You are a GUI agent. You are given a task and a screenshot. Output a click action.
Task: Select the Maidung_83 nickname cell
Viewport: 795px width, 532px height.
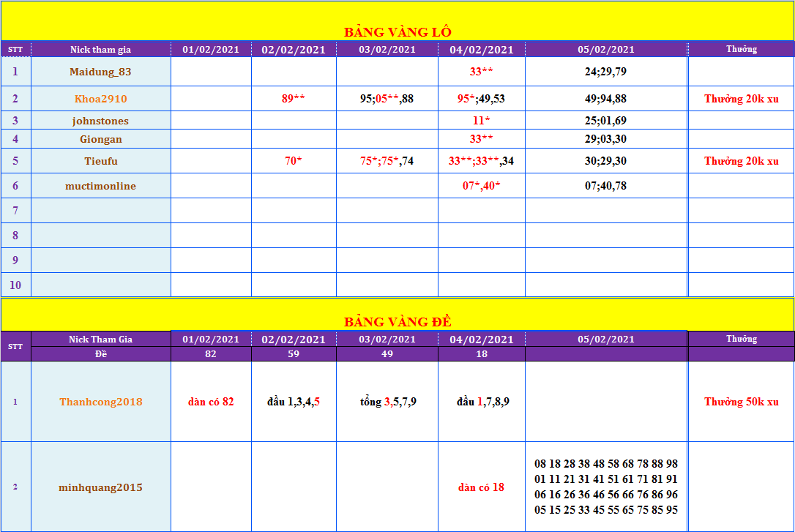coord(101,72)
